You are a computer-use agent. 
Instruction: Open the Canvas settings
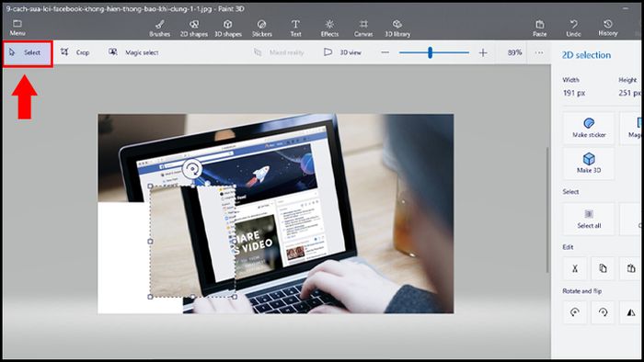363,28
